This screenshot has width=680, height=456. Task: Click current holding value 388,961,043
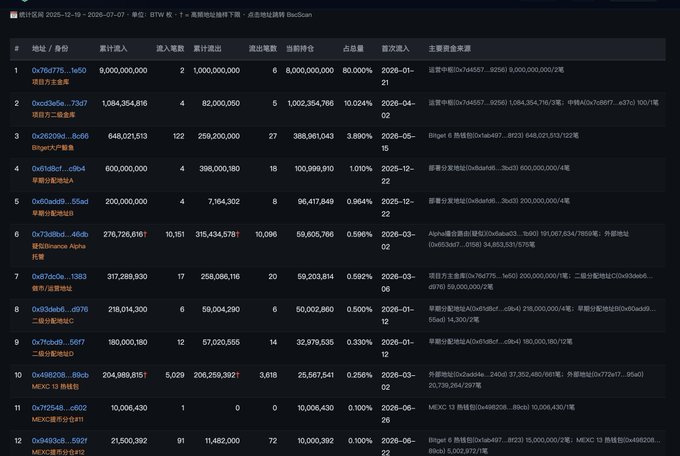(x=314, y=136)
